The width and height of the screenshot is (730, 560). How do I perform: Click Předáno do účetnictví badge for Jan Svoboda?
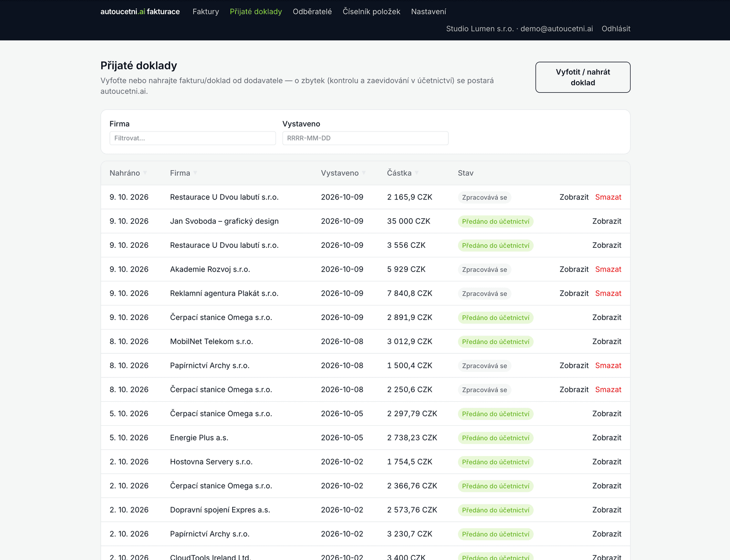point(495,221)
